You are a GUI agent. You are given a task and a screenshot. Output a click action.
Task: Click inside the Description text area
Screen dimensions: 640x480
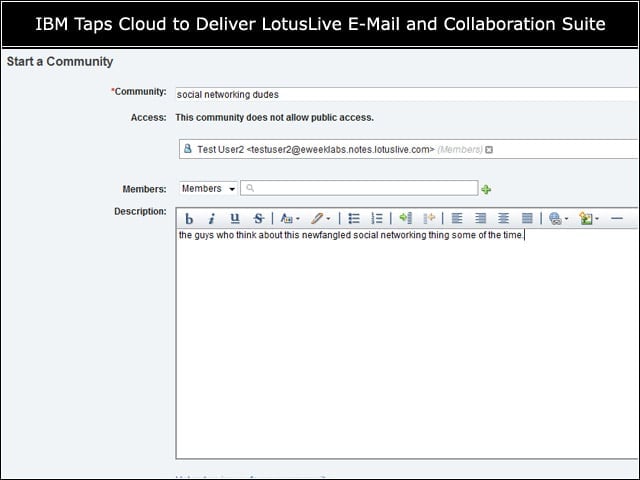pyautogui.click(x=407, y=344)
